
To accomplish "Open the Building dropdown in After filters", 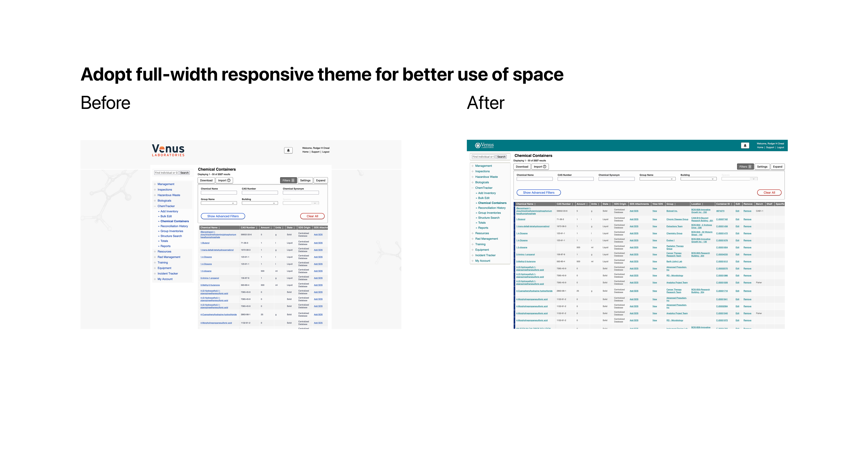I will [698, 179].
